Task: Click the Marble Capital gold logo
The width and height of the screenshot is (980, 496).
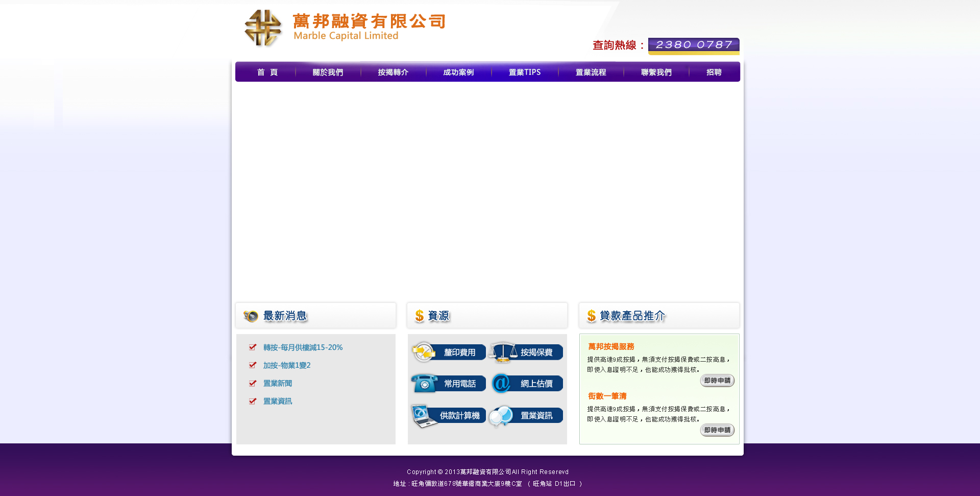Action: pyautogui.click(x=263, y=29)
